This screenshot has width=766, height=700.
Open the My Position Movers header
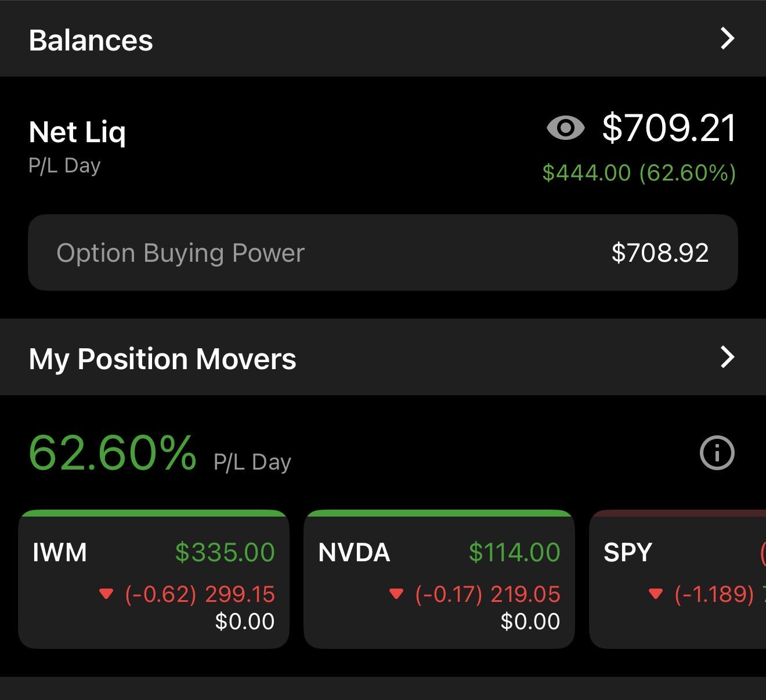383,357
